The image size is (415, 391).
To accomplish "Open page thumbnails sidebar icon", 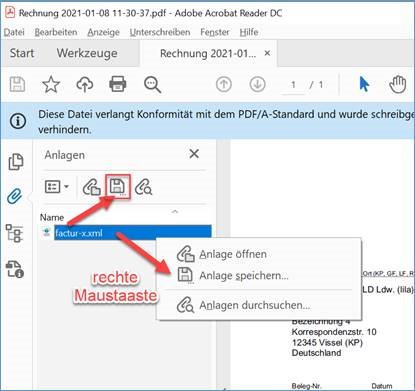I will [16, 162].
